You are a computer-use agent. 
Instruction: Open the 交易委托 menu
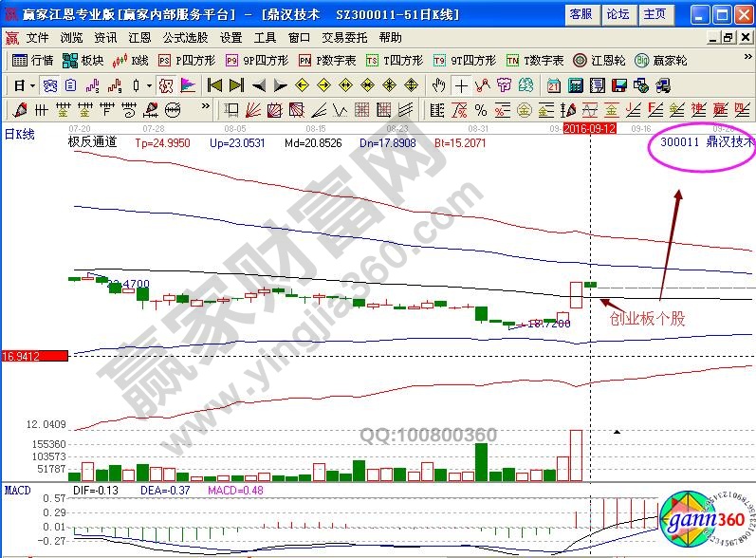coord(344,38)
